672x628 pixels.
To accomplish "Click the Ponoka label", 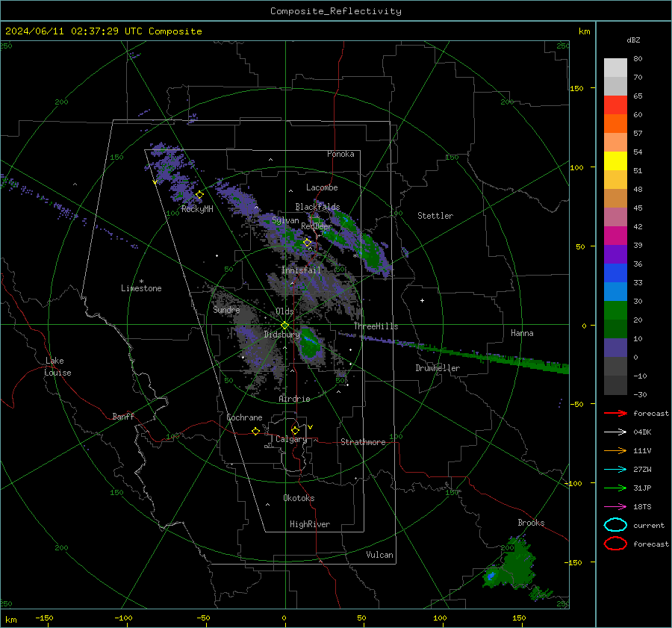I will tap(340, 154).
